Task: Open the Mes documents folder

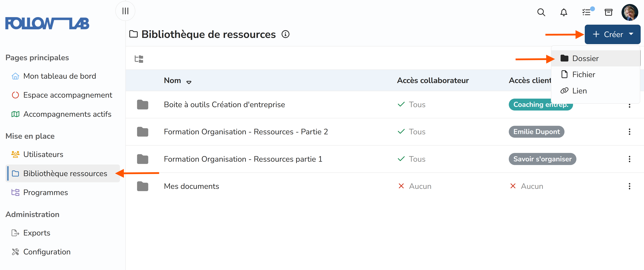Action: click(191, 186)
